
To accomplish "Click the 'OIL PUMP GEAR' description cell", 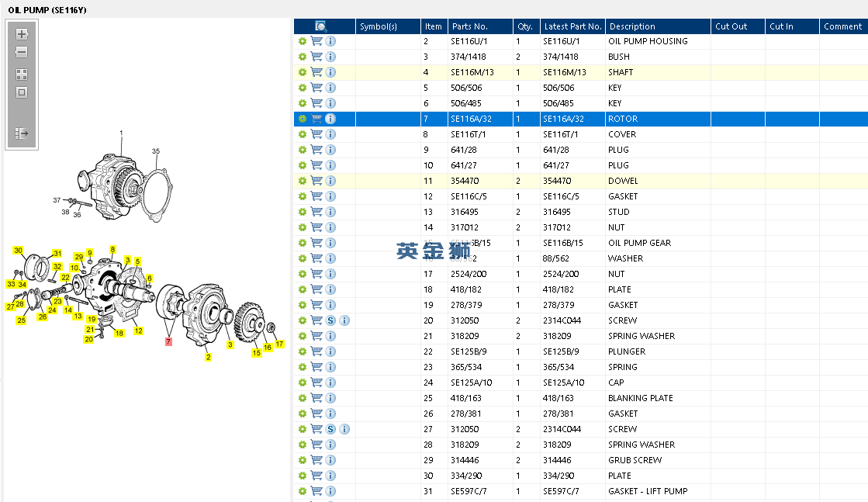I will pos(639,242).
